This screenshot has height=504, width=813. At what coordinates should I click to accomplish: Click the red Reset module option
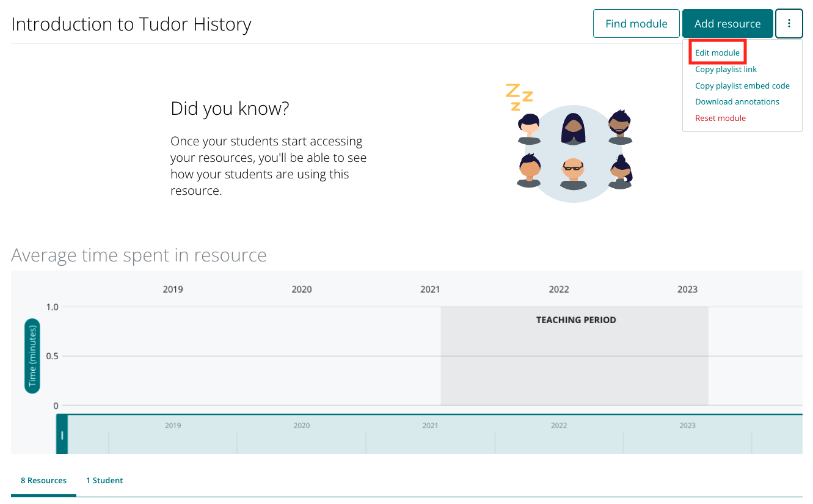[720, 118]
